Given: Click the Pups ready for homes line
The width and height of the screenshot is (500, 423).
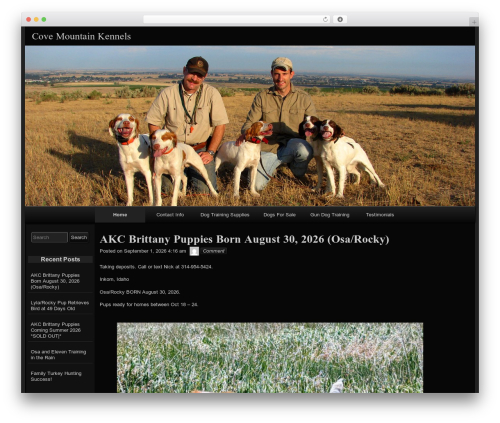Looking at the screenshot, I should [149, 305].
